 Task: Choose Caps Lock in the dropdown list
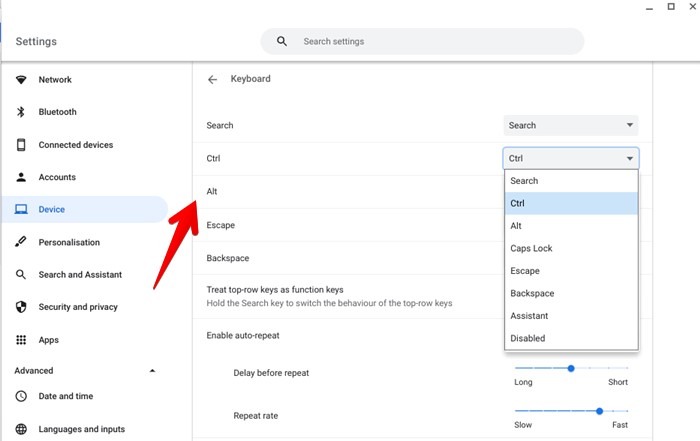click(x=571, y=248)
